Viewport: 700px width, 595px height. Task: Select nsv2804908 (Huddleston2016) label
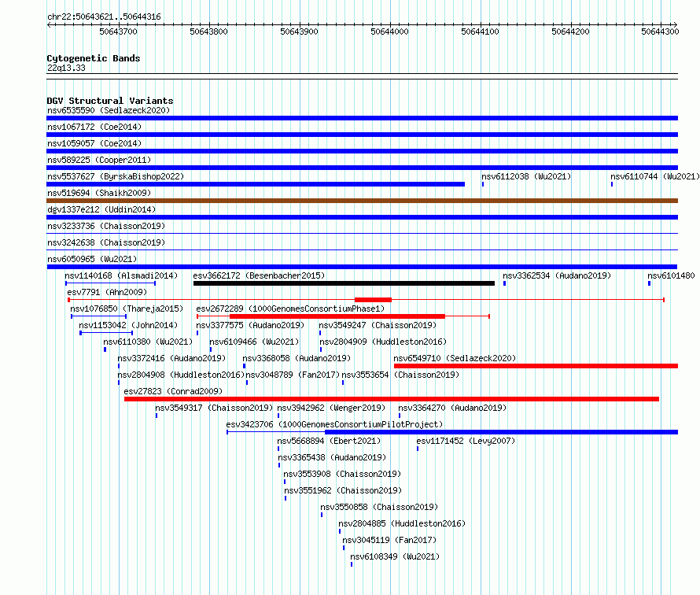181,375
